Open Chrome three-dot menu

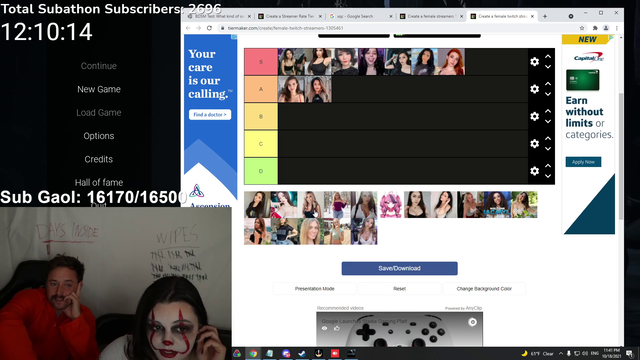(x=617, y=28)
